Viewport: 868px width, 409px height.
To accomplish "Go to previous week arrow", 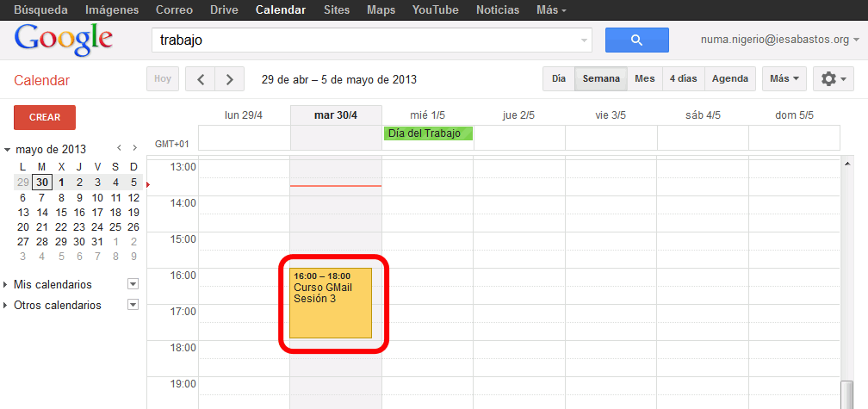I will click(201, 79).
